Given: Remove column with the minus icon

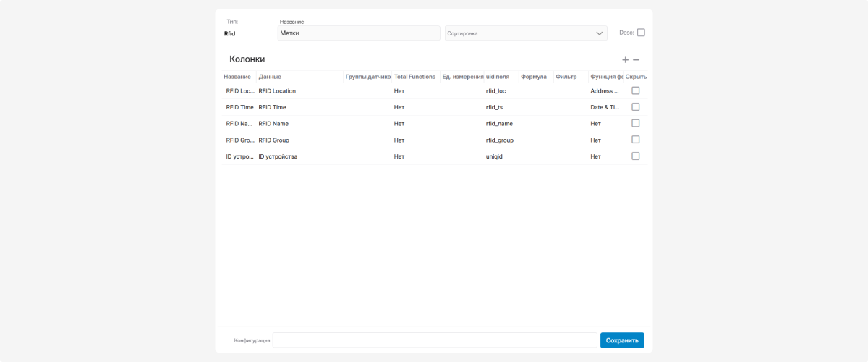Looking at the screenshot, I should 637,60.
